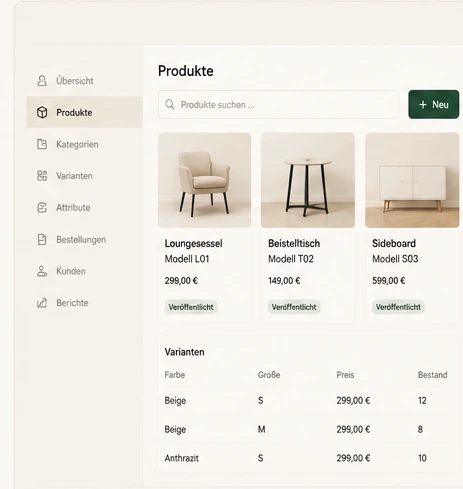Click stock value 10
Viewport: 463px width, 489px height.
tap(422, 458)
